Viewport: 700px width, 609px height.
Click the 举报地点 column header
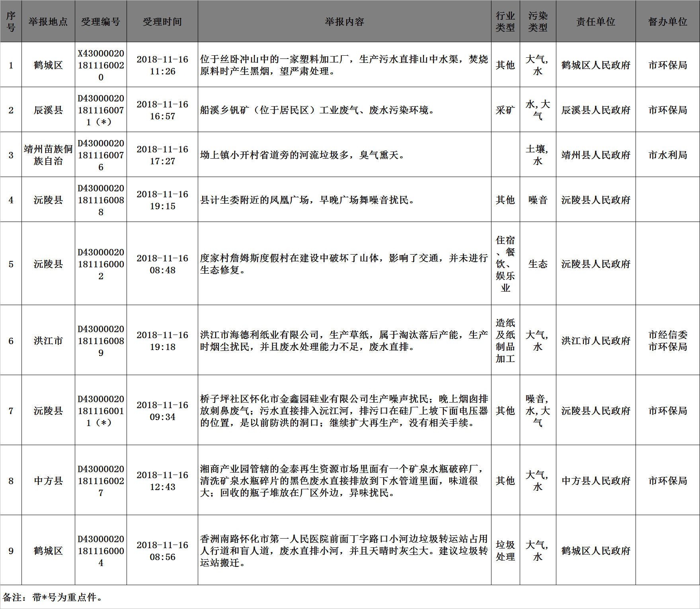pyautogui.click(x=48, y=21)
